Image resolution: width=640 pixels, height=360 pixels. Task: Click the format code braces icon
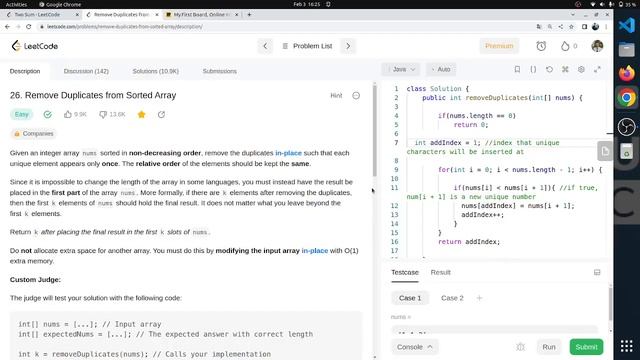[x=533, y=69]
